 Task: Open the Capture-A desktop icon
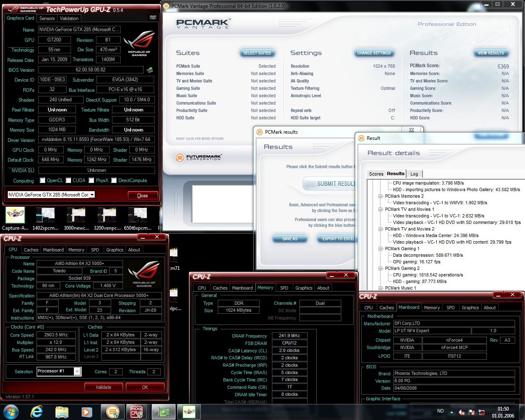(x=15, y=219)
